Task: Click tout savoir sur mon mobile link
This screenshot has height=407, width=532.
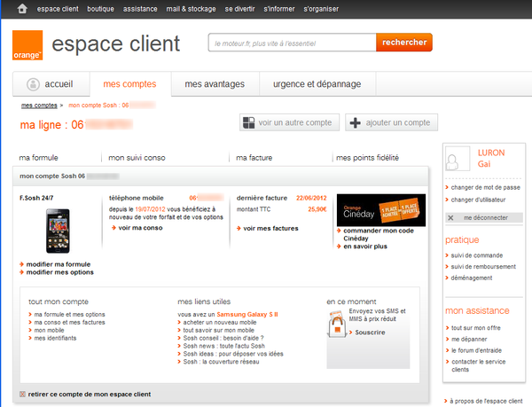Action: click(218, 330)
